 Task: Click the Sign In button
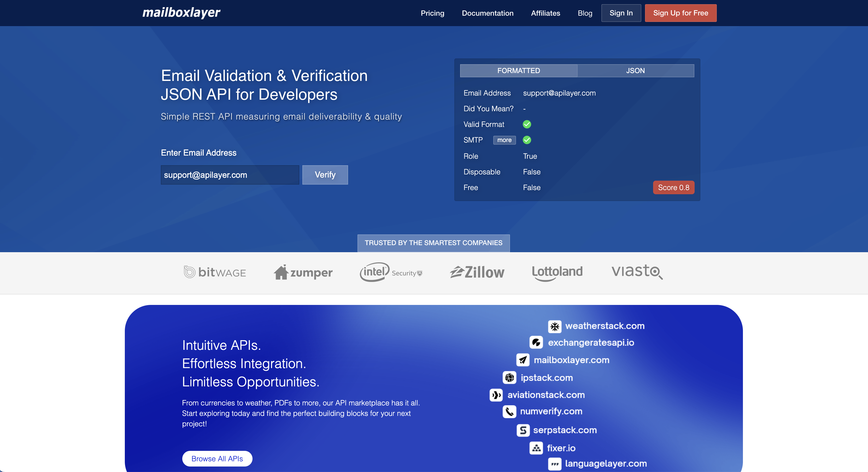(621, 13)
